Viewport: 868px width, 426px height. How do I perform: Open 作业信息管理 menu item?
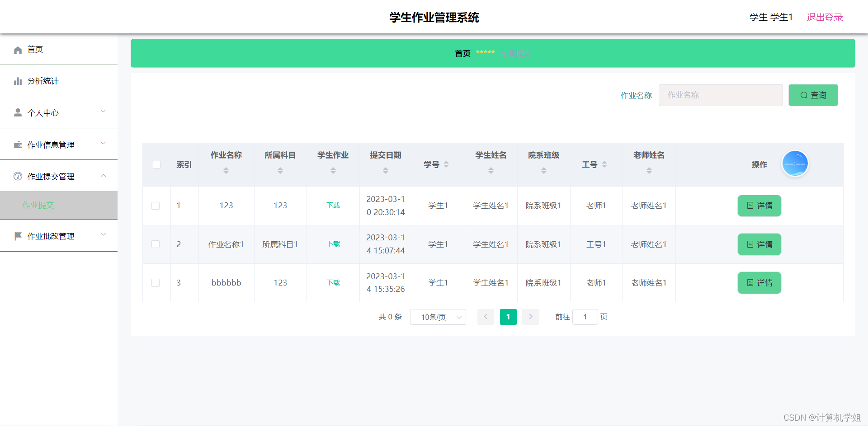(x=59, y=145)
